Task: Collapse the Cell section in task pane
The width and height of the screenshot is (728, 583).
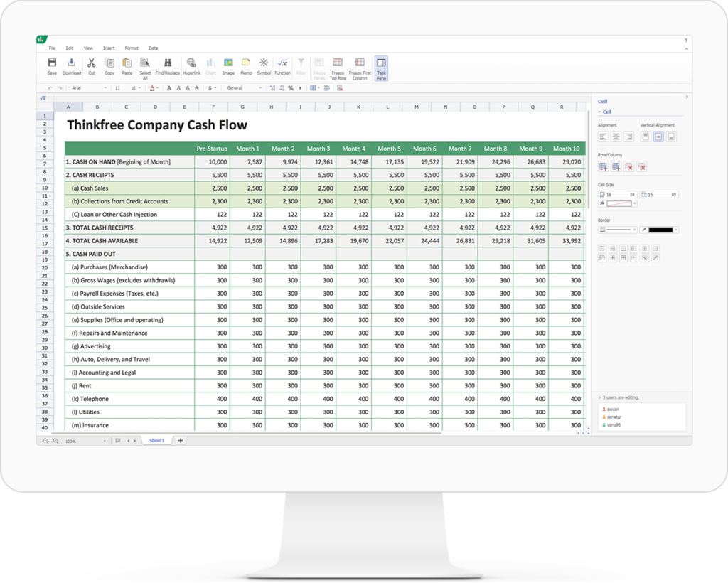Action: [x=600, y=112]
